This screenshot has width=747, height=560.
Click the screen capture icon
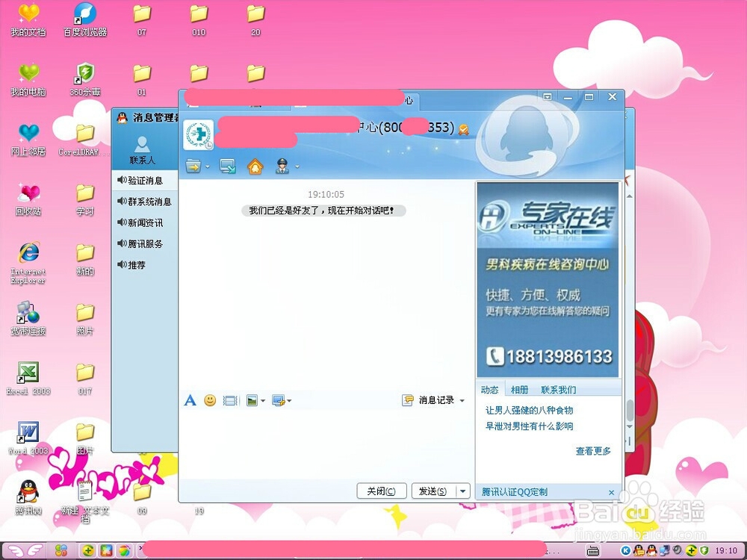pos(278,400)
